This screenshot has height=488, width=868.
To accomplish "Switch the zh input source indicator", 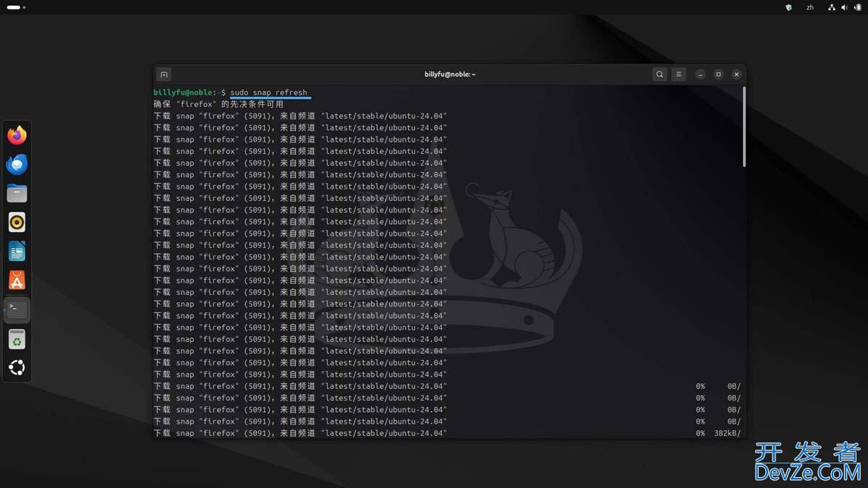I will pyautogui.click(x=810, y=7).
